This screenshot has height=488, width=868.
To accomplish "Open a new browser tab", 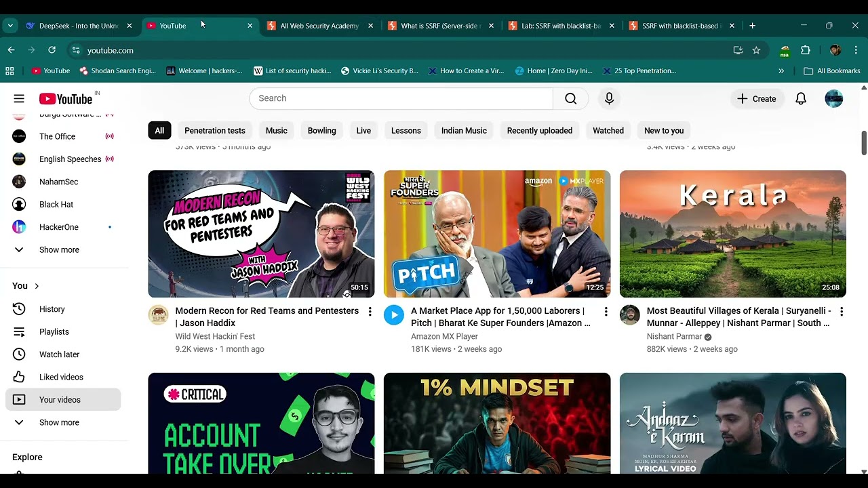I will pyautogui.click(x=752, y=26).
